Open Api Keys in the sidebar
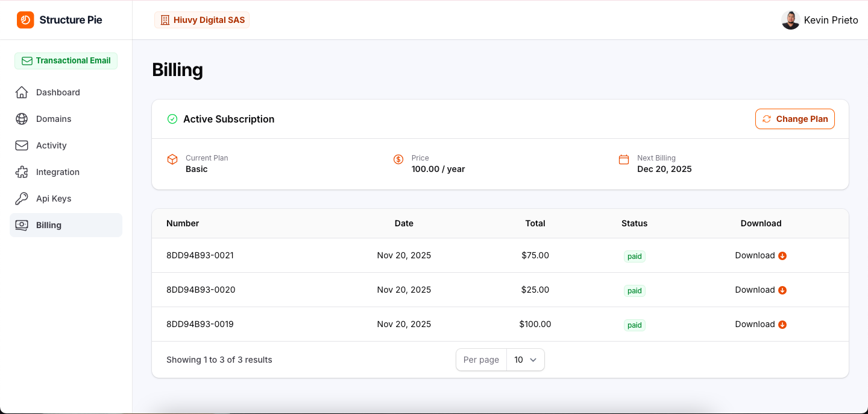Image resolution: width=868 pixels, height=414 pixels. pos(66,199)
